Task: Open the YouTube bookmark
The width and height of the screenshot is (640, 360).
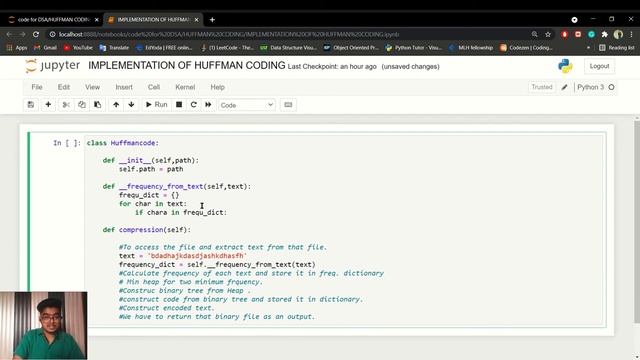Action: click(x=78, y=48)
